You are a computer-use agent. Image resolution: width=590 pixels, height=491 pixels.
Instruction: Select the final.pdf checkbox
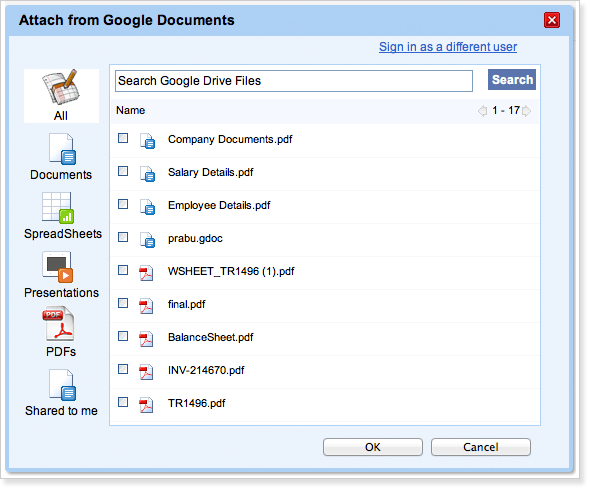click(x=123, y=303)
